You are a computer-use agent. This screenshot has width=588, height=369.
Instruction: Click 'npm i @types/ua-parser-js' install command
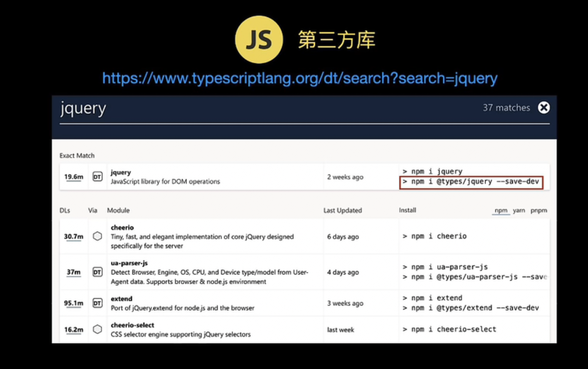(475, 277)
